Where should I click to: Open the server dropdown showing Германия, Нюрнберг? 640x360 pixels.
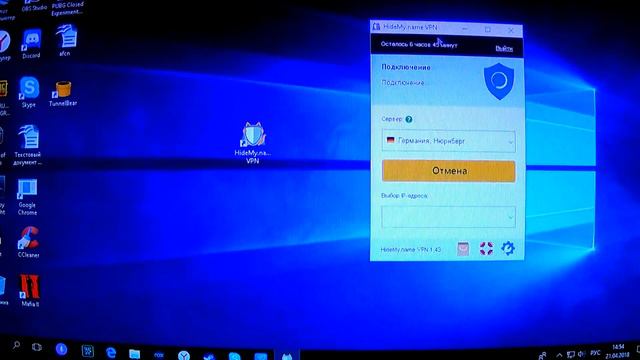[449, 141]
